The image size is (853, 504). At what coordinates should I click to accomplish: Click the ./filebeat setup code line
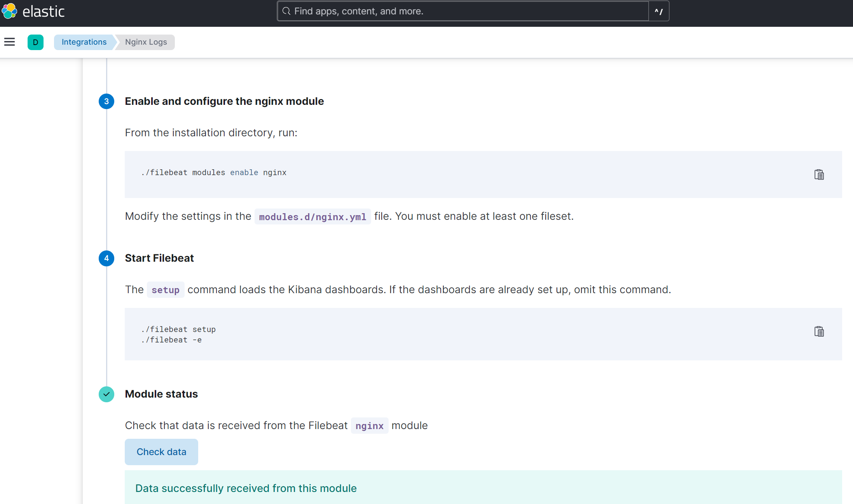click(178, 329)
